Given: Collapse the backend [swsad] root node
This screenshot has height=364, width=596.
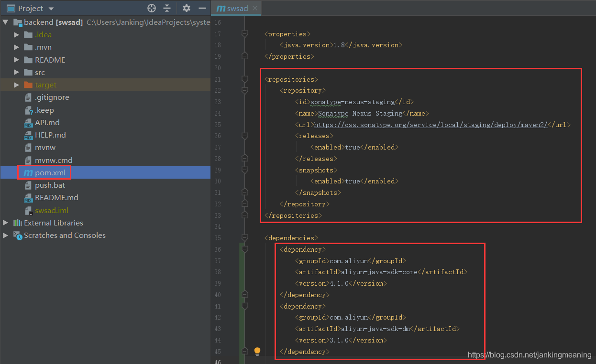Looking at the screenshot, I should (x=5, y=22).
